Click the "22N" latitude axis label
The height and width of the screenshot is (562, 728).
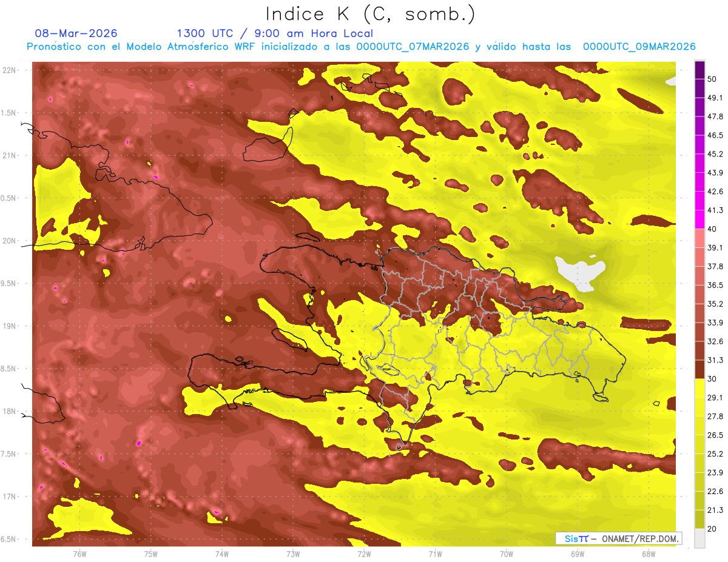10,70
